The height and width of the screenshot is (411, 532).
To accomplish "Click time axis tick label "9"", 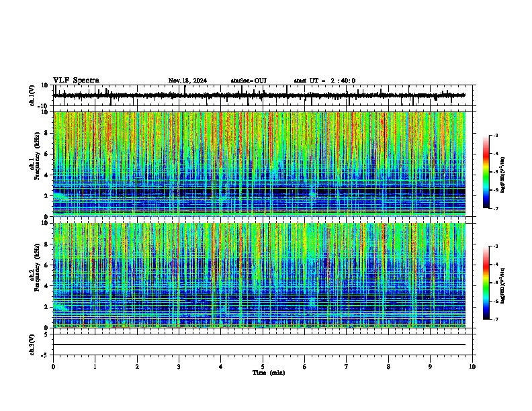I will (x=430, y=367).
